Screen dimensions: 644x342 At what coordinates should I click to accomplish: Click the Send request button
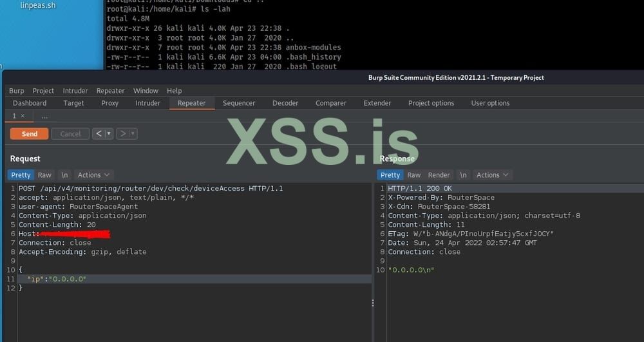point(29,134)
